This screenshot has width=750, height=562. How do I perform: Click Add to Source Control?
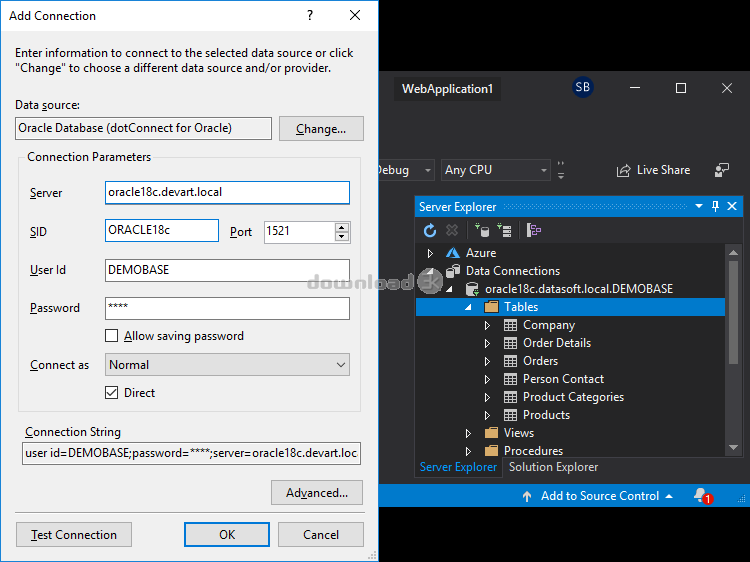597,496
